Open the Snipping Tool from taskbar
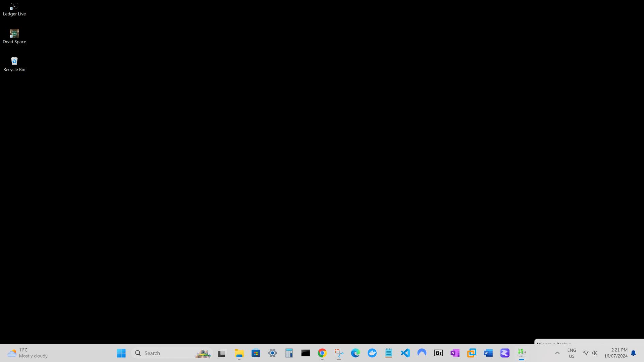Screen dimensions: 644x362 pos(339,353)
